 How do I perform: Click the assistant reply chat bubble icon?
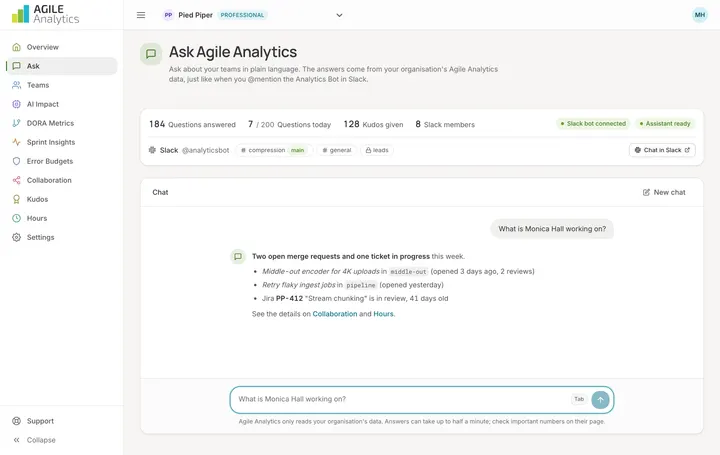pyautogui.click(x=238, y=256)
